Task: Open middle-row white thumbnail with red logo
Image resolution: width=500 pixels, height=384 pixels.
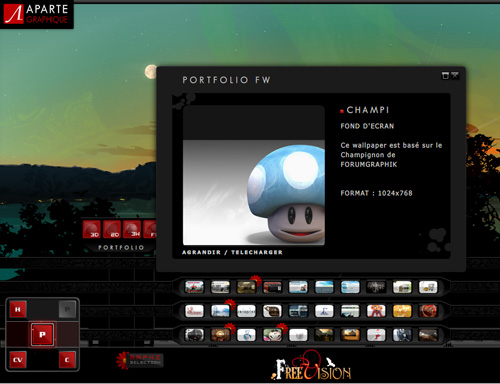Action: (x=194, y=311)
